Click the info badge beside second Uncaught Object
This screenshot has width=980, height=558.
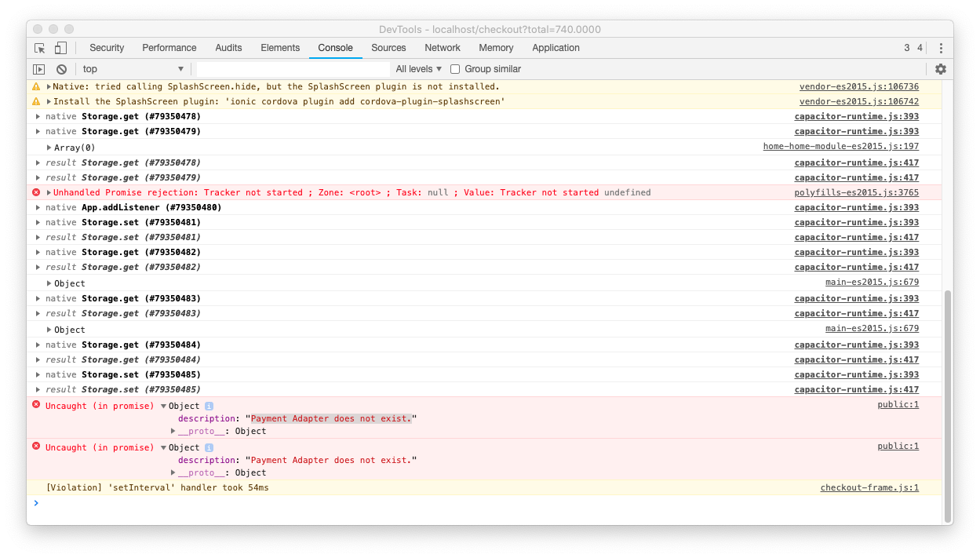click(x=209, y=447)
